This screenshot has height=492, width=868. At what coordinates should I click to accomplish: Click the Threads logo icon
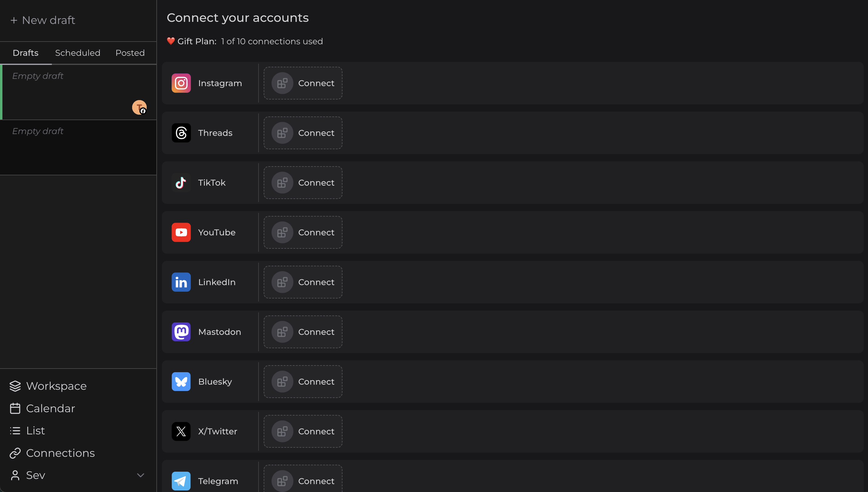(181, 133)
